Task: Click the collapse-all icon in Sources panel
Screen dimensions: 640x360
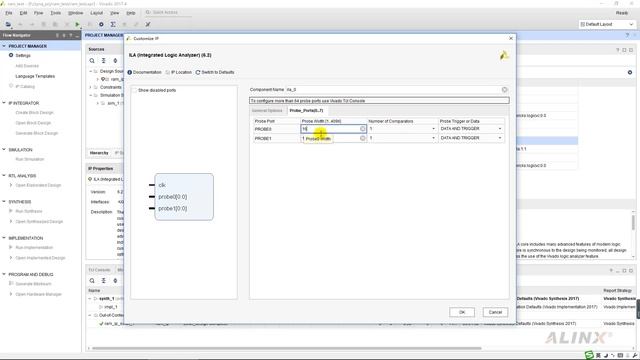Action: [104, 60]
